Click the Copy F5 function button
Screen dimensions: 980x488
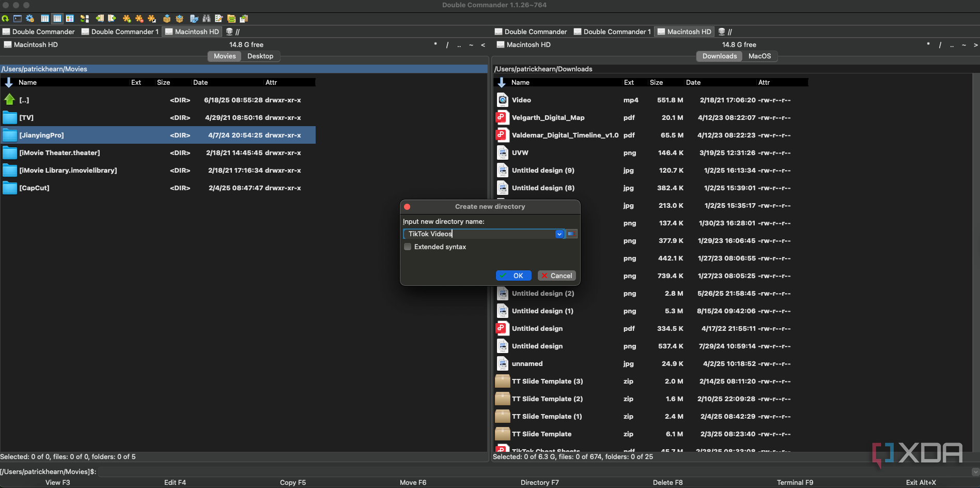293,482
